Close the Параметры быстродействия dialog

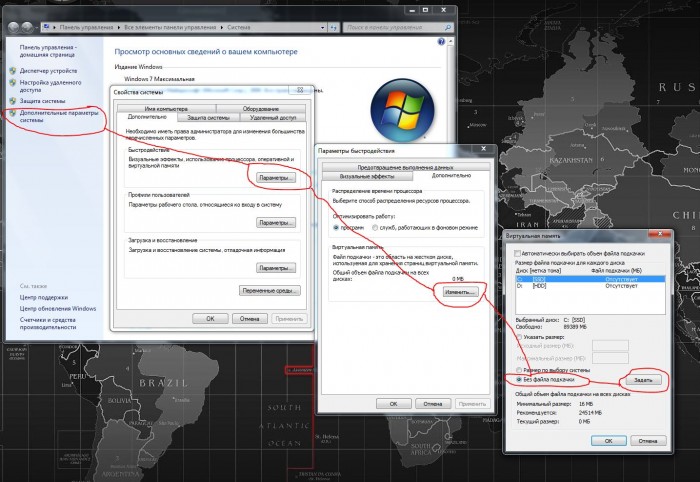pyautogui.click(x=483, y=149)
